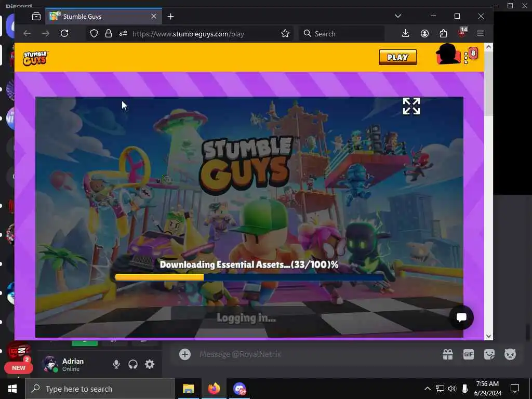The height and width of the screenshot is (399, 532).
Task: View site security padlock info
Action: coord(108,33)
